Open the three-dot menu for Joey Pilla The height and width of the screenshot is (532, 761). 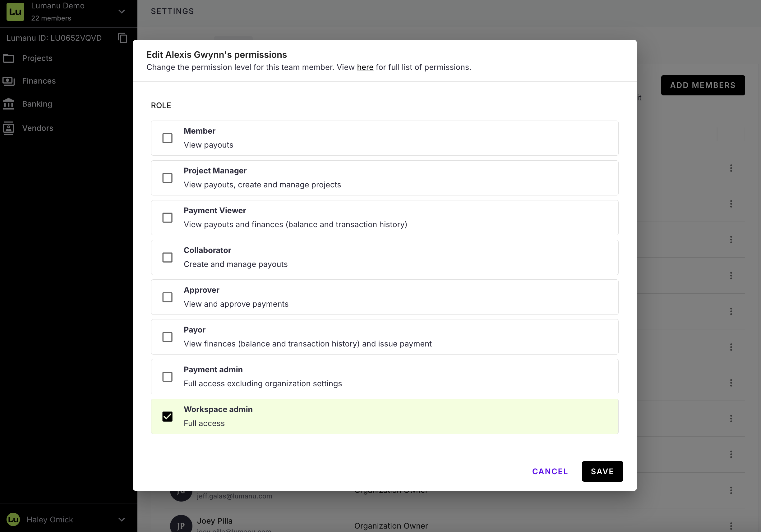(731, 526)
